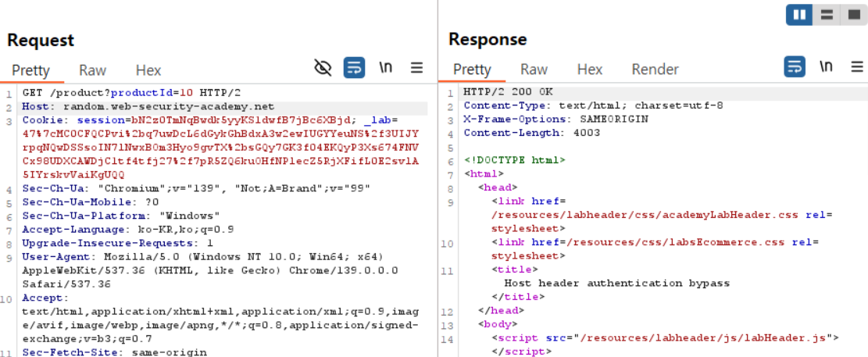The image size is (868, 357).
Task: Click the labHeader.js script src line
Action: (x=665, y=337)
